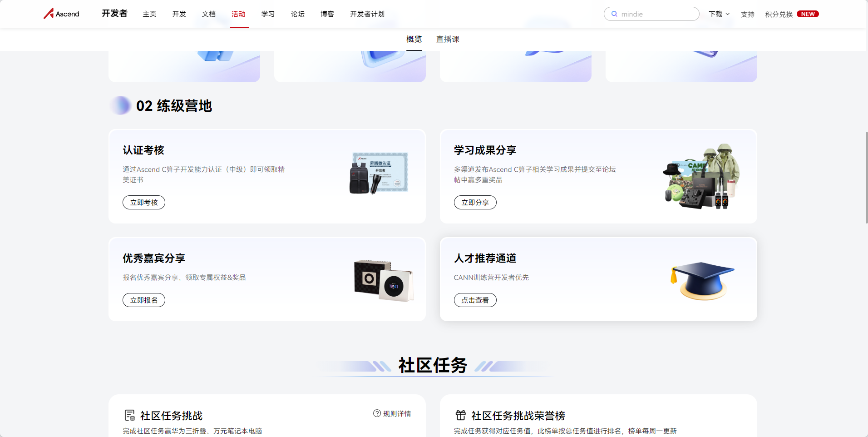Switch to the 直播课 tab

tap(448, 40)
